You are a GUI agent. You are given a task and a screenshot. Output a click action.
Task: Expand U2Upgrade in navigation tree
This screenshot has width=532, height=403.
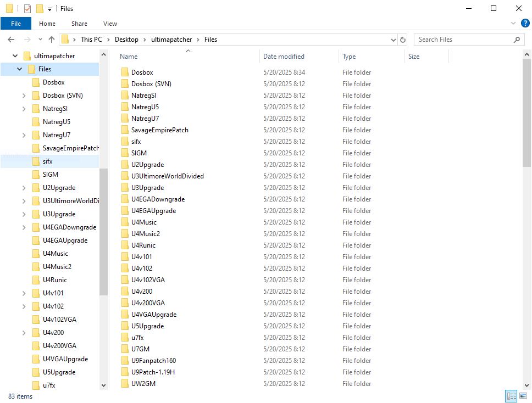pyautogui.click(x=24, y=188)
